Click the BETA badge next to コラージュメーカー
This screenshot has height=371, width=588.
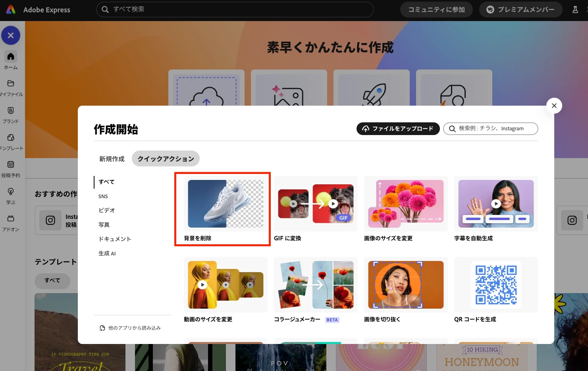[332, 320]
